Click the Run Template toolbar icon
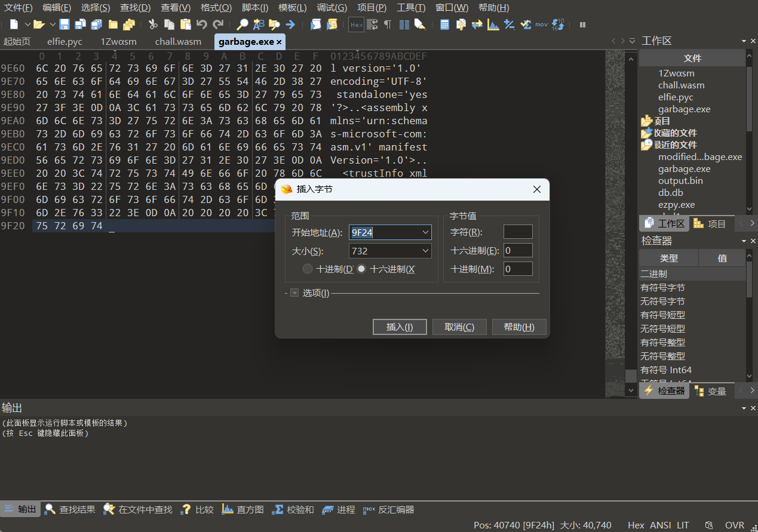Screen dimensions: 758x532 [332, 24]
